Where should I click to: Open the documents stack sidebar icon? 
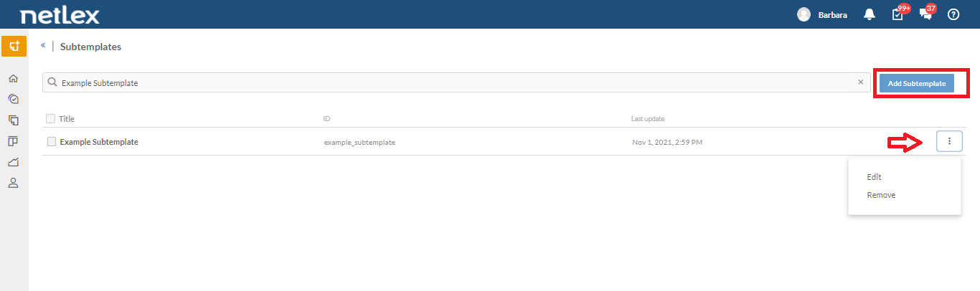click(x=13, y=120)
